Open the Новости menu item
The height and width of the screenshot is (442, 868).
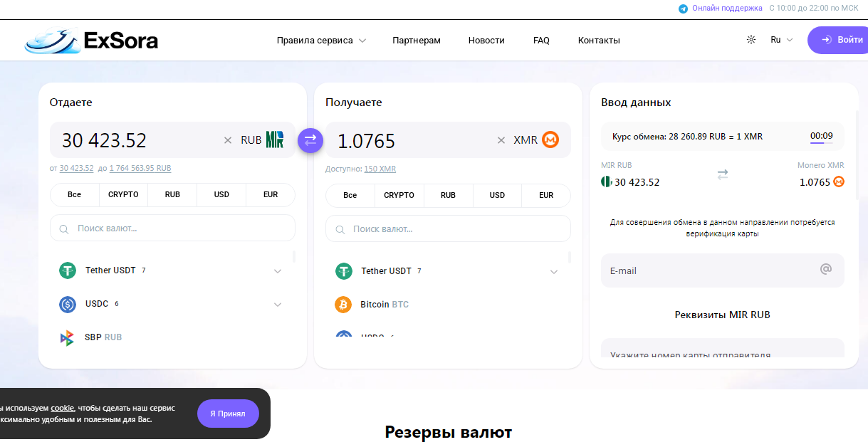(486, 41)
